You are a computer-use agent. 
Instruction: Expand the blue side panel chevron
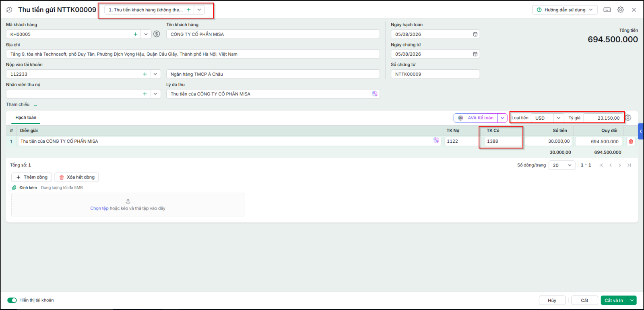641,131
